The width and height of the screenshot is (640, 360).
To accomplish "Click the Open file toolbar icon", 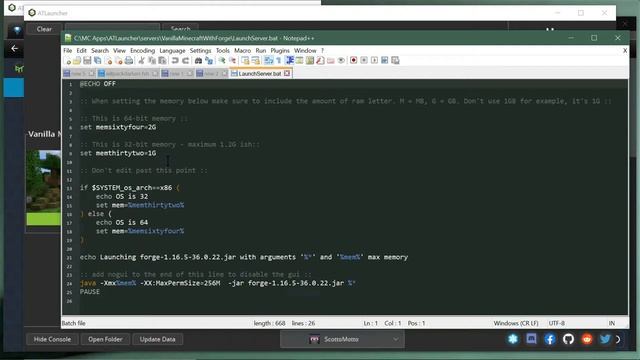I will [77, 61].
